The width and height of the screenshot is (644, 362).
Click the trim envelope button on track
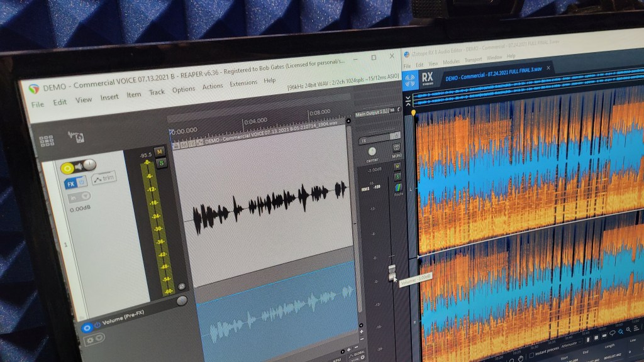point(104,180)
